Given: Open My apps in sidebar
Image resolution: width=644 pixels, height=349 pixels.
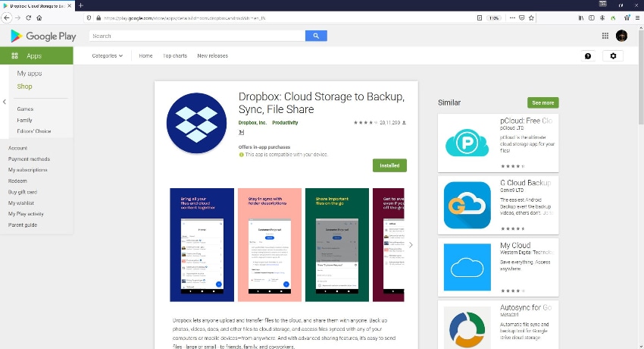Looking at the screenshot, I should pyautogui.click(x=30, y=73).
